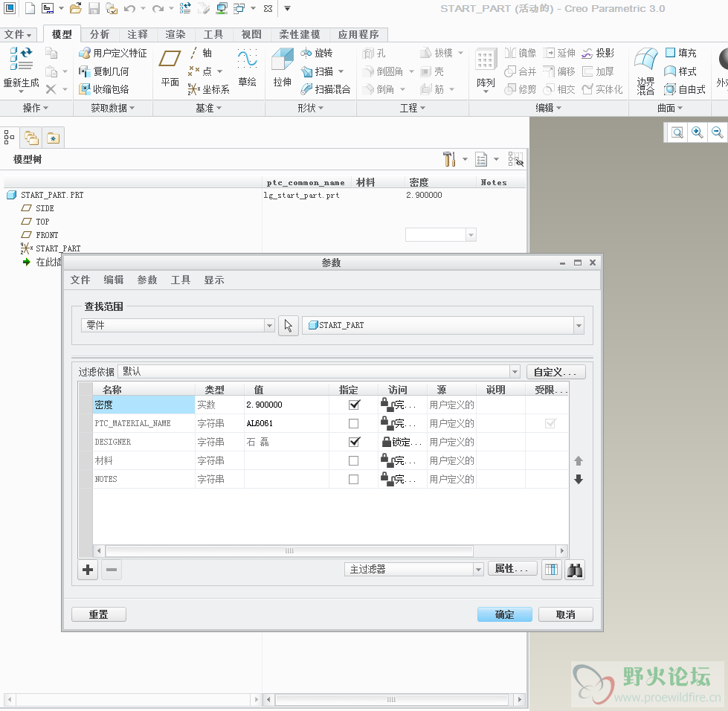Click the Refit zoom icon
Screen dimensions: 728x711
click(677, 133)
